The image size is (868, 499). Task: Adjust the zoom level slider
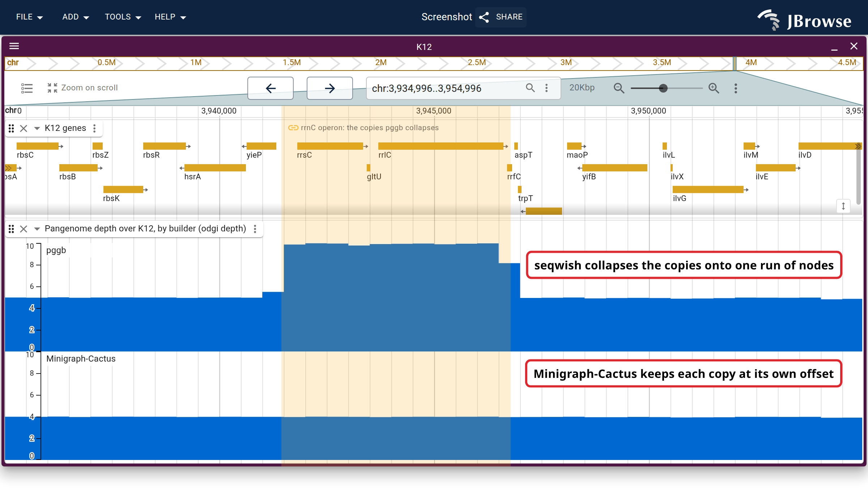coord(666,88)
